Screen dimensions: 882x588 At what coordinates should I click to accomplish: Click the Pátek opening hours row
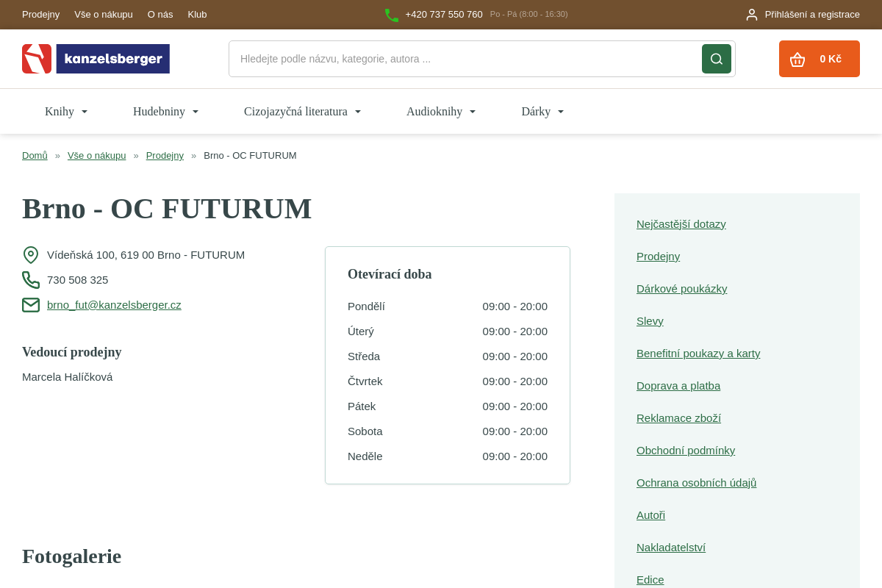coord(448,406)
